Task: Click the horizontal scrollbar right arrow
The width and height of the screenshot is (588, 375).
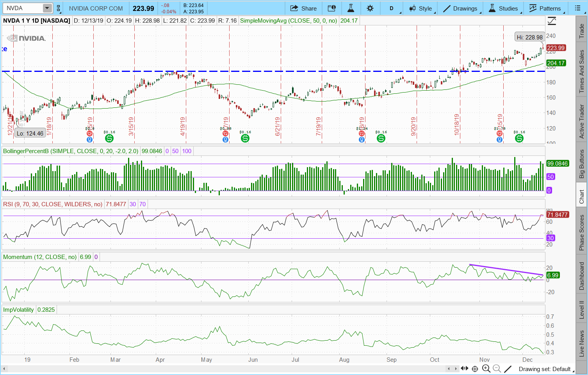Action: (x=456, y=369)
